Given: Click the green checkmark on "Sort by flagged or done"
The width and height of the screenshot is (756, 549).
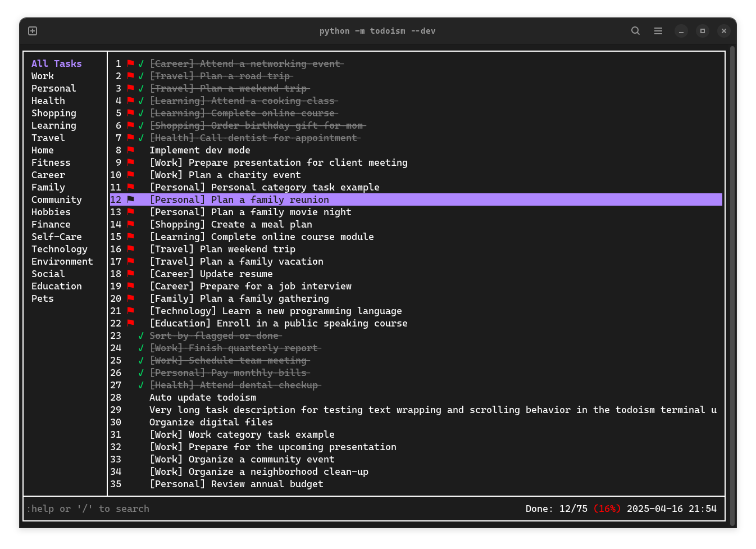Looking at the screenshot, I should click(x=140, y=335).
